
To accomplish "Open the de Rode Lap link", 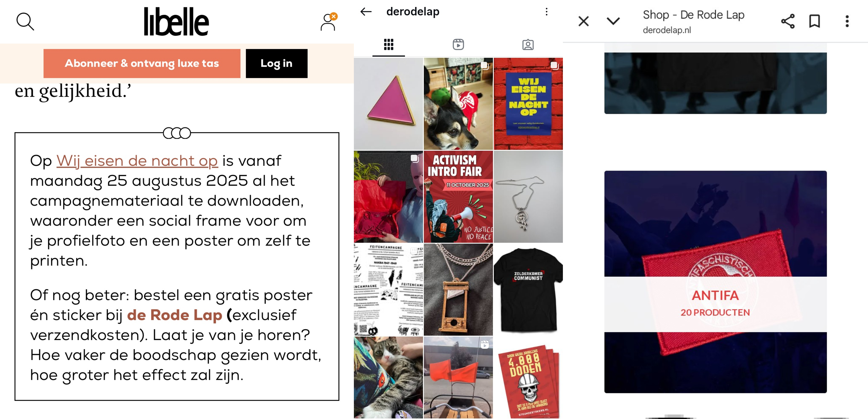I will [174, 315].
